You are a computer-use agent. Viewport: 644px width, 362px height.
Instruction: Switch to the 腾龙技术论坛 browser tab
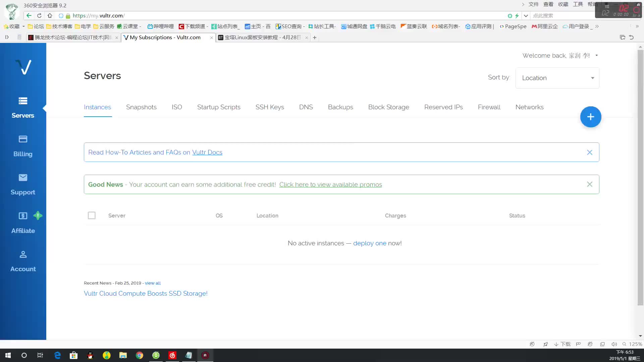pyautogui.click(x=73, y=38)
